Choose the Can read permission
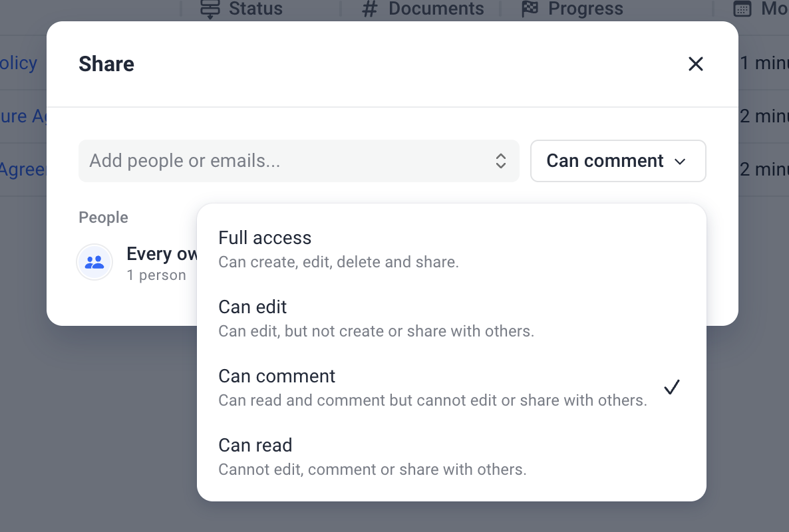 click(x=451, y=457)
